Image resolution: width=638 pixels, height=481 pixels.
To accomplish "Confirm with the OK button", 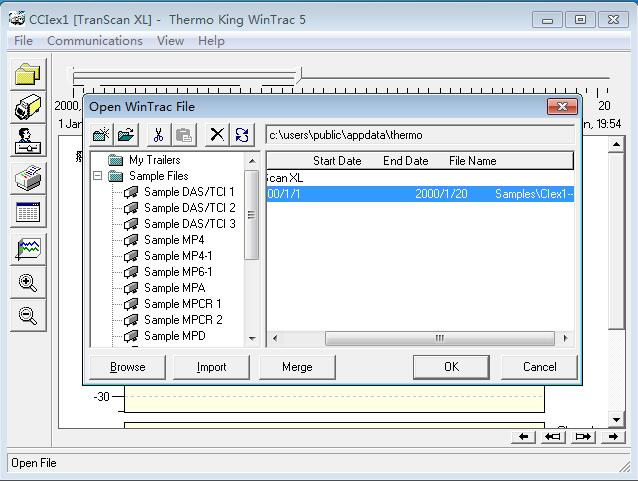I will [x=451, y=367].
